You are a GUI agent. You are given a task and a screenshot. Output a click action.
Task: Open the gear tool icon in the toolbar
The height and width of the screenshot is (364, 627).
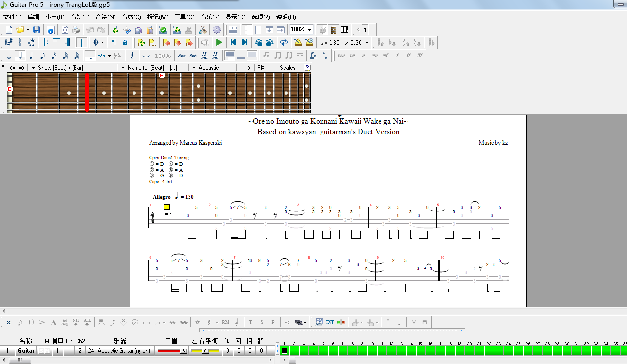click(x=217, y=30)
